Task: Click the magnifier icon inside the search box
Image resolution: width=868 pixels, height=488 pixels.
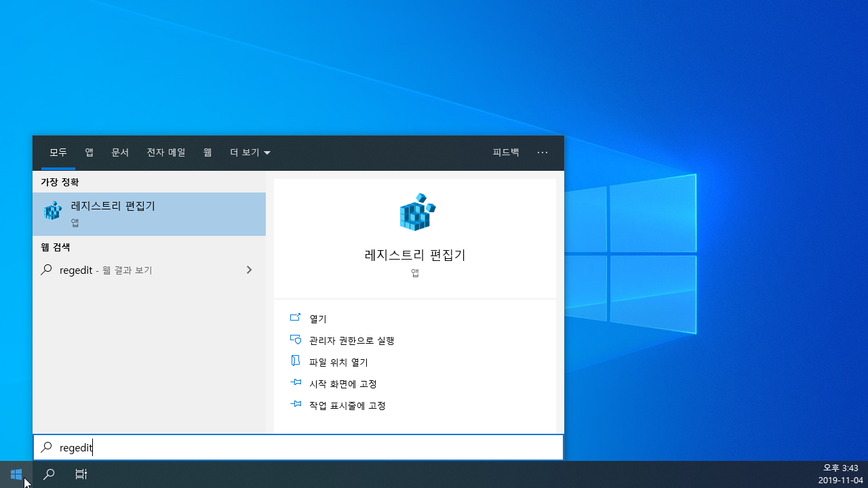Action: coord(46,447)
